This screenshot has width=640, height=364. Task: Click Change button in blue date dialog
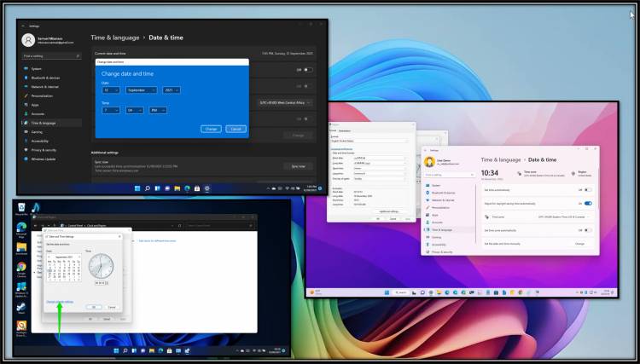211,129
